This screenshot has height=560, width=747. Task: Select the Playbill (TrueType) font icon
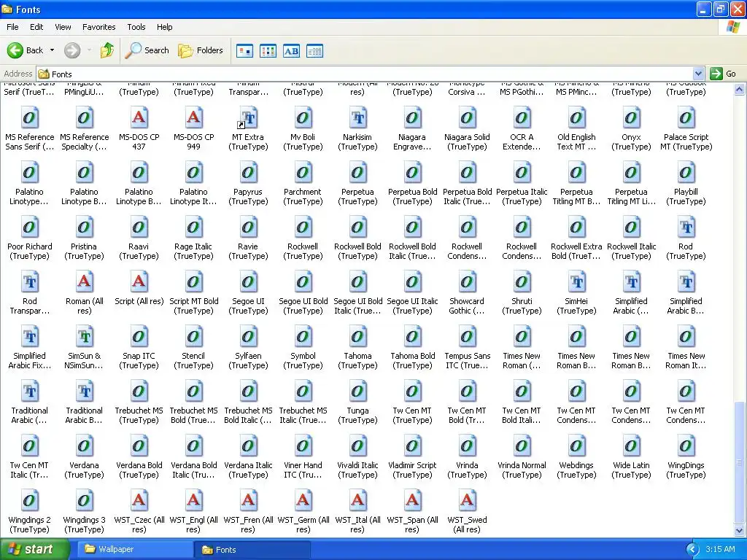tap(686, 172)
